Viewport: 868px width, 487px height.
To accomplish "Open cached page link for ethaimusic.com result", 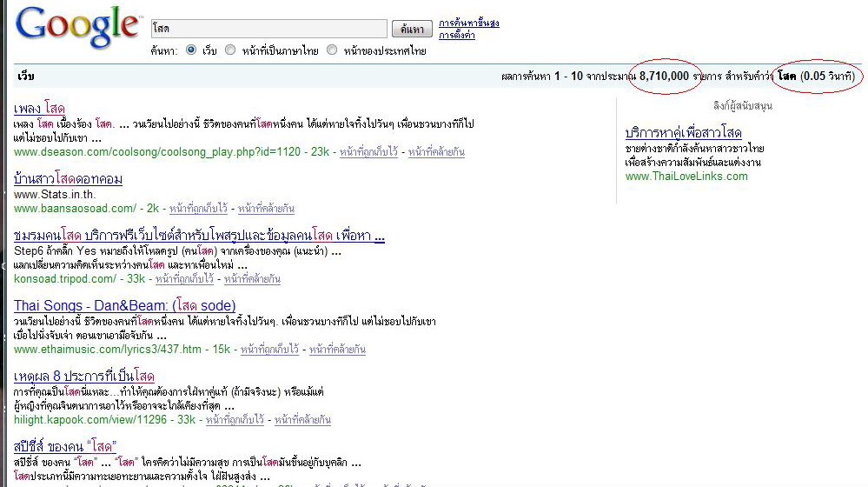I will click(269, 349).
